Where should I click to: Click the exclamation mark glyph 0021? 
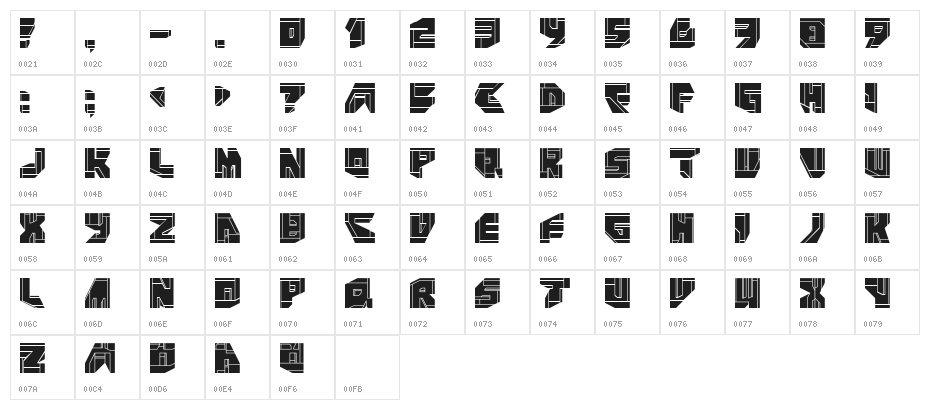point(29,34)
